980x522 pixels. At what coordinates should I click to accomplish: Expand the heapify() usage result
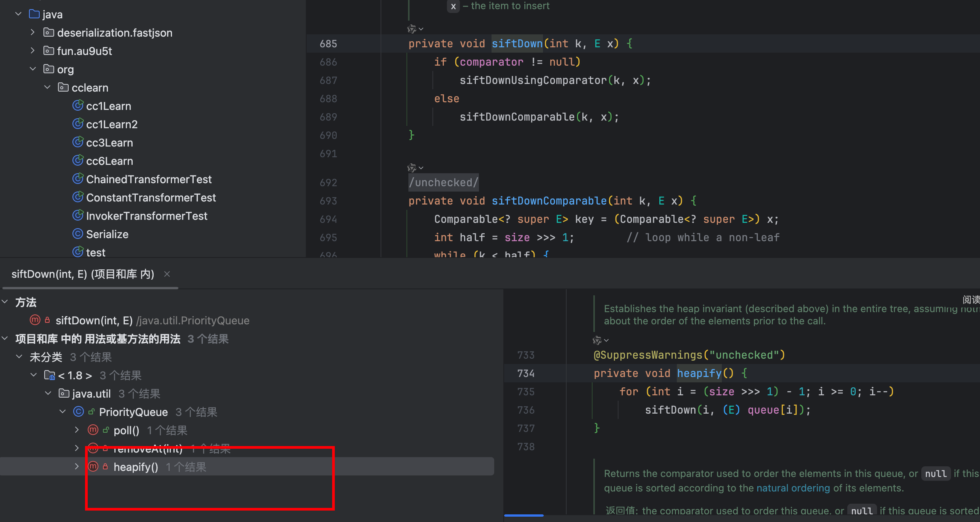[x=77, y=466]
